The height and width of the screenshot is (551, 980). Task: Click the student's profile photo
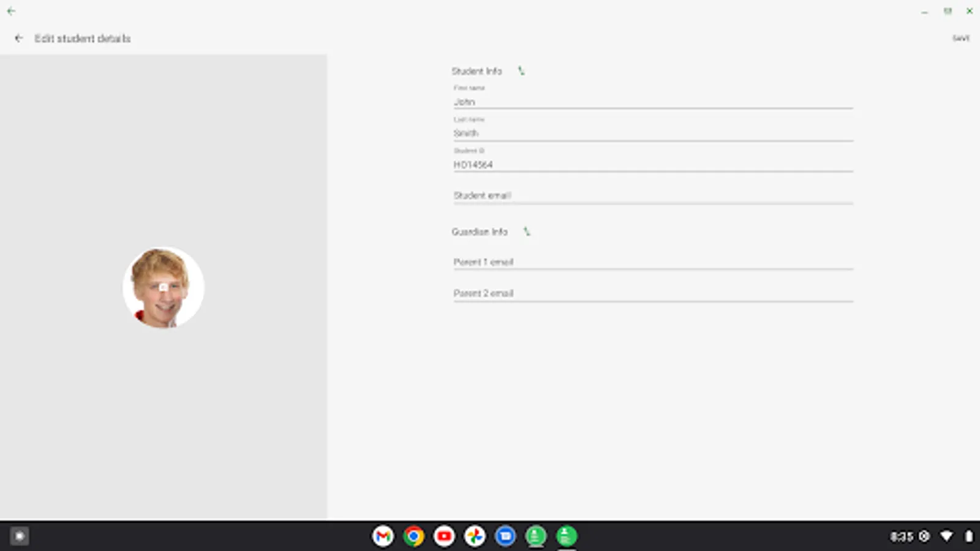(x=163, y=288)
